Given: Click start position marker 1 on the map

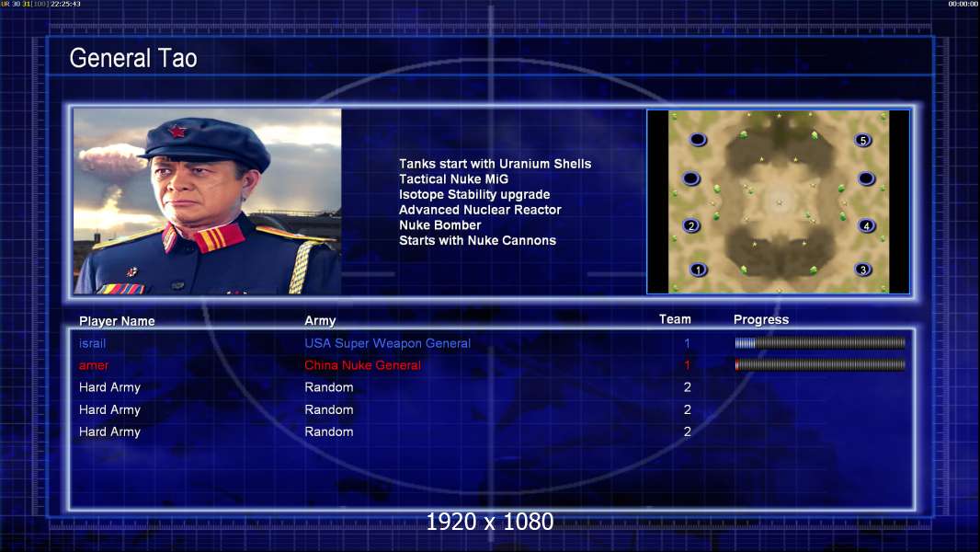Looking at the screenshot, I should (698, 270).
